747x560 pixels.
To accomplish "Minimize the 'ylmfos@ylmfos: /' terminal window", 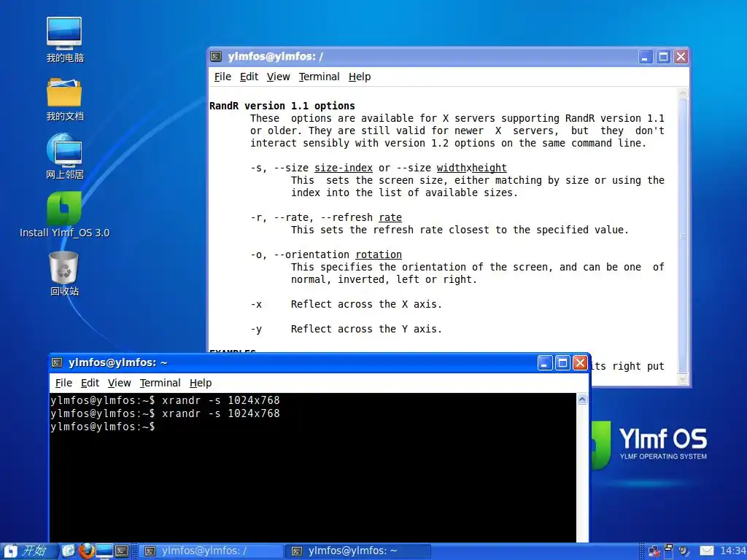I will click(646, 57).
